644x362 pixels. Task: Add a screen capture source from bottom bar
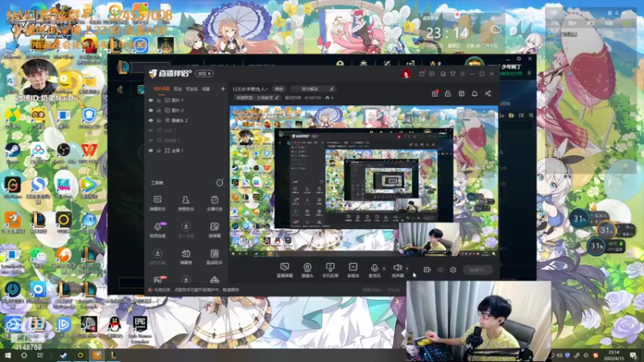click(285, 270)
